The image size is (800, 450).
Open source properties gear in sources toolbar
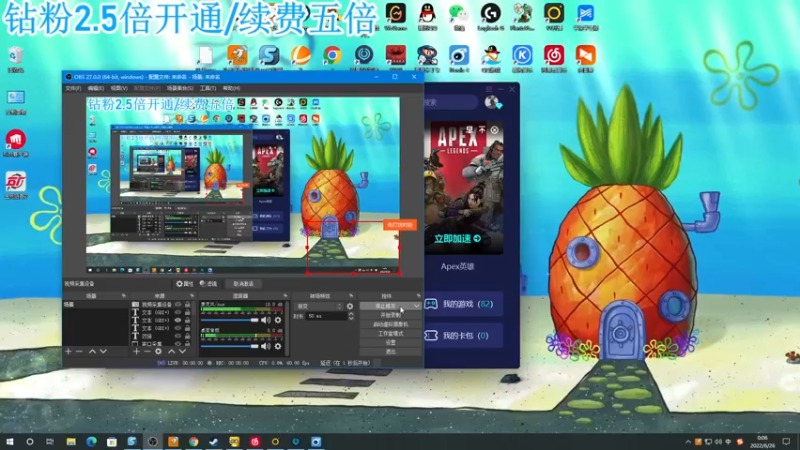(x=159, y=352)
